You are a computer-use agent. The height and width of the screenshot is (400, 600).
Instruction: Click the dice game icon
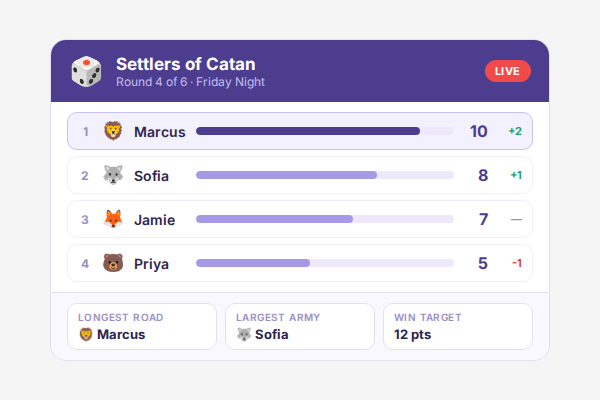pos(86,71)
